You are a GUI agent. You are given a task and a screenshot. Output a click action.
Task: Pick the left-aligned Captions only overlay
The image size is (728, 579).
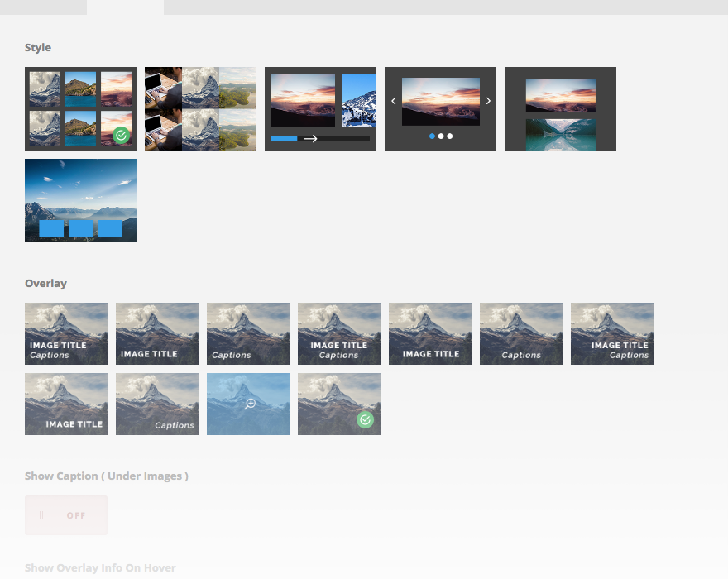(x=248, y=334)
